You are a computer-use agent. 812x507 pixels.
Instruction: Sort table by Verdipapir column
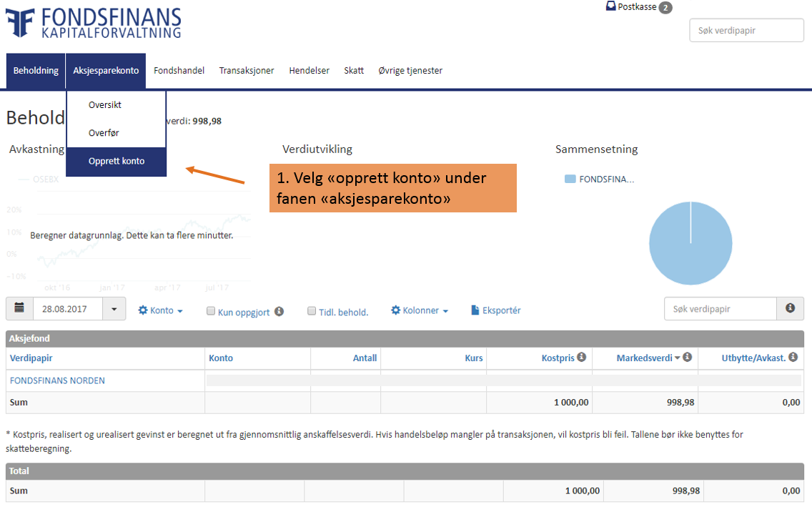point(31,358)
